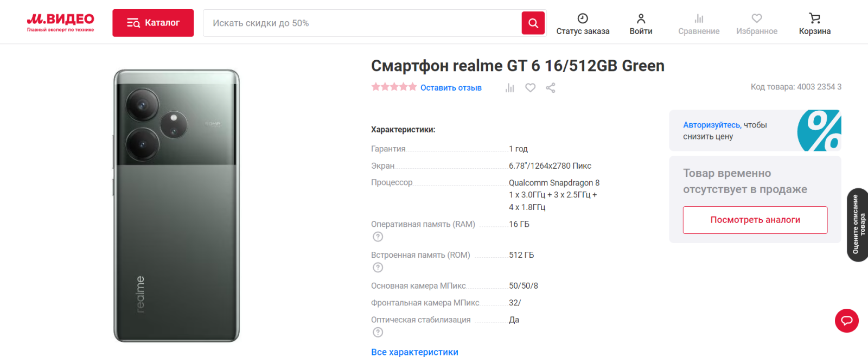Click the Гарантия value '1 год'
Viewport: 868px width, 363px height.
(518, 149)
